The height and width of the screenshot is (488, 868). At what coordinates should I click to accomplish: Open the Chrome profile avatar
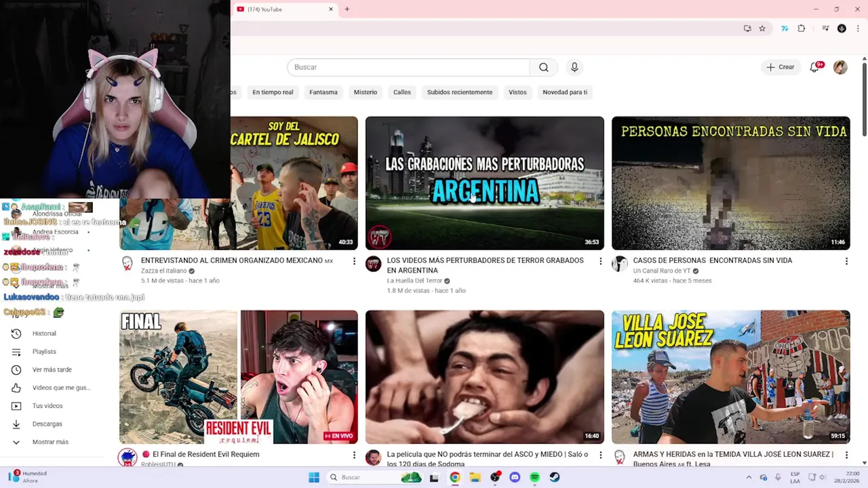[x=842, y=28]
